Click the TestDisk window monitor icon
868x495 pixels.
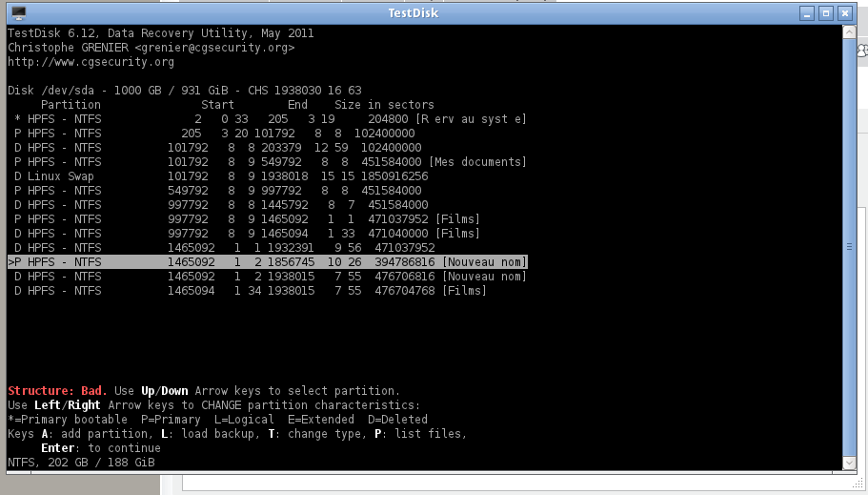[19, 12]
